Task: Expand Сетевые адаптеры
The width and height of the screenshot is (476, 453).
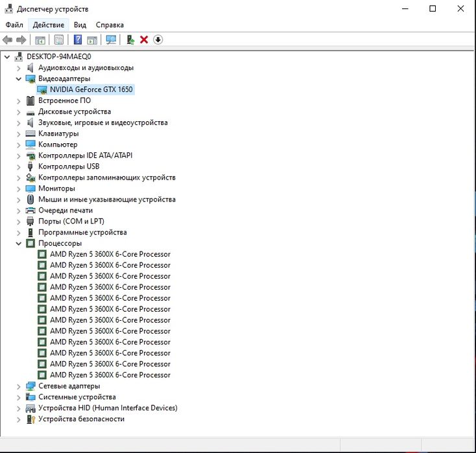Action: click(x=19, y=386)
